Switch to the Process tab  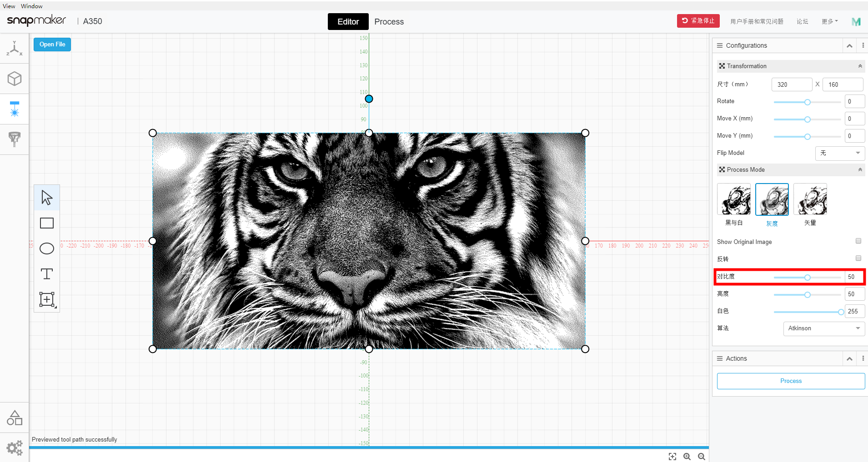click(389, 22)
